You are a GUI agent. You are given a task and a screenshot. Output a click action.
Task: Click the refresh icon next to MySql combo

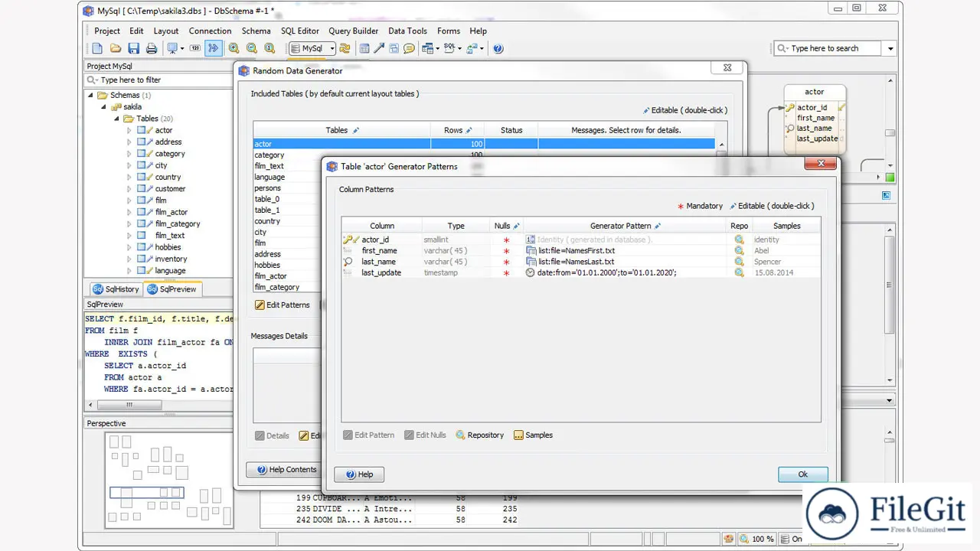coord(345,48)
